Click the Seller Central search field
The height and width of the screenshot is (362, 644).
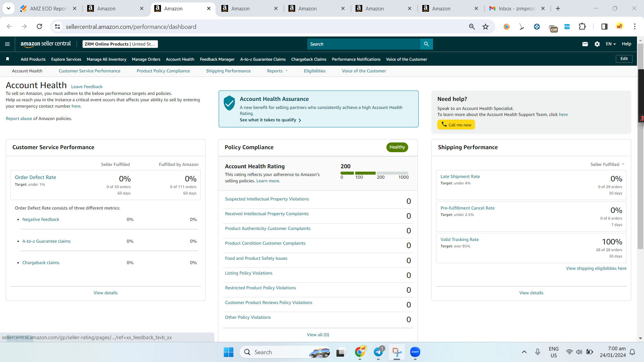[x=364, y=44]
